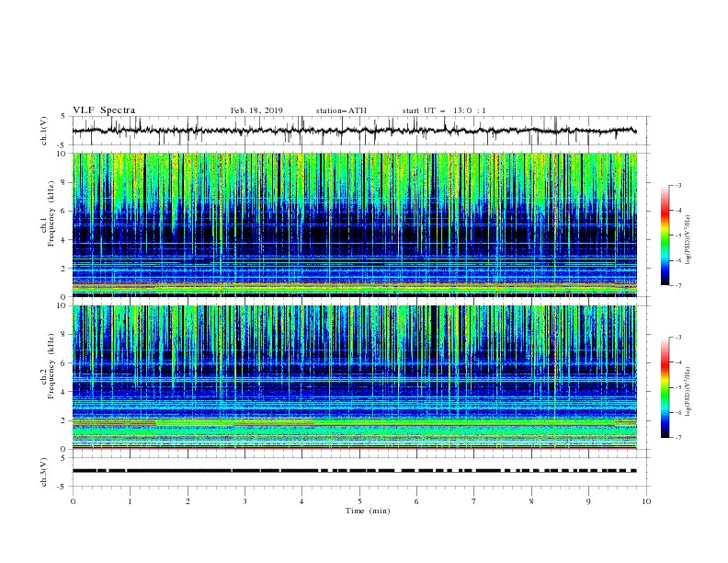This screenshot has height=563, width=728.
Task: Click the "ch.3(V)" axis label
Action: pyautogui.click(x=44, y=472)
